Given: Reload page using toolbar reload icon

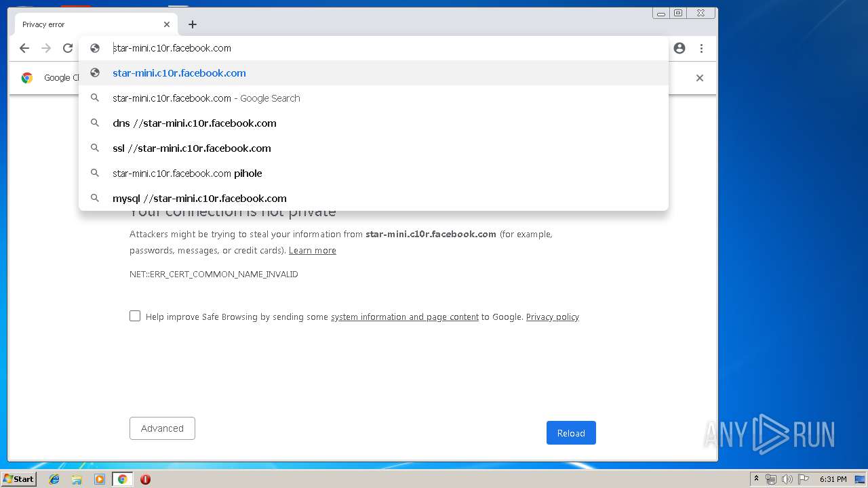Looking at the screenshot, I should (68, 48).
